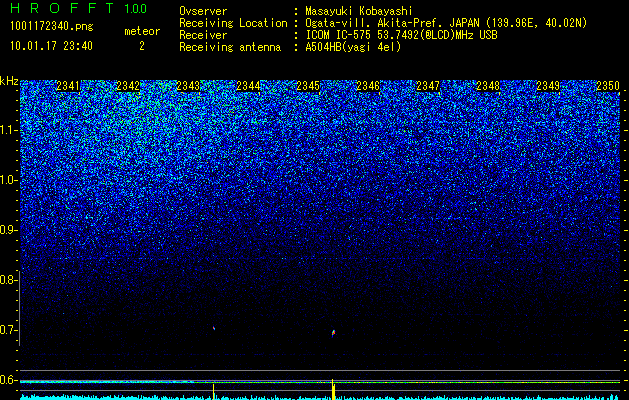Click the 1.1 kHz axis label
629x400 pixels.
[x=8, y=130]
